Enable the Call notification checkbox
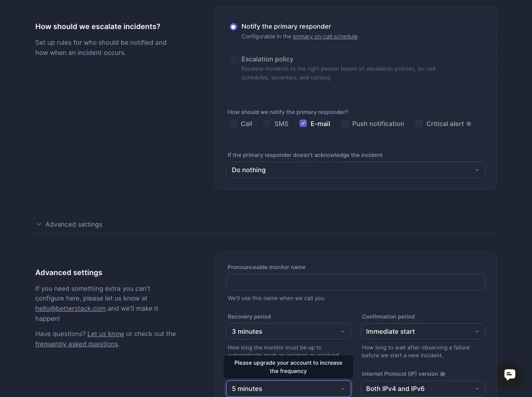Image resolution: width=532 pixels, height=397 pixels. (233, 124)
